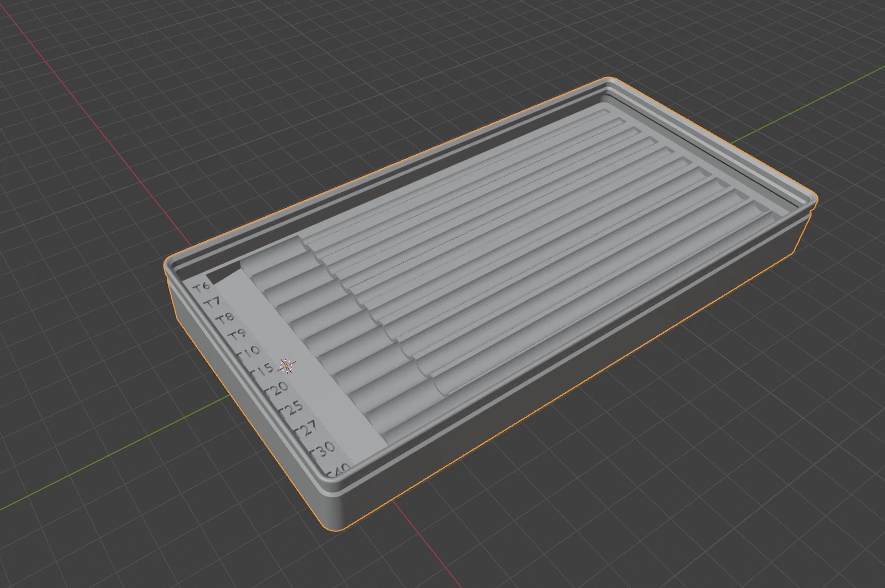Screen dimensions: 885x588
Task: Click the engraved T9 label
Action: [236, 334]
